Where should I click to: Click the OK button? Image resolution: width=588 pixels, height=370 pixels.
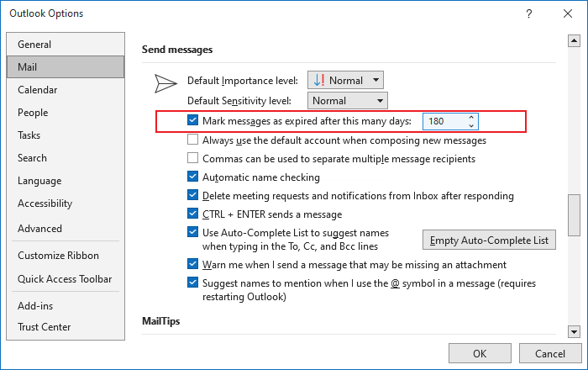tap(480, 353)
